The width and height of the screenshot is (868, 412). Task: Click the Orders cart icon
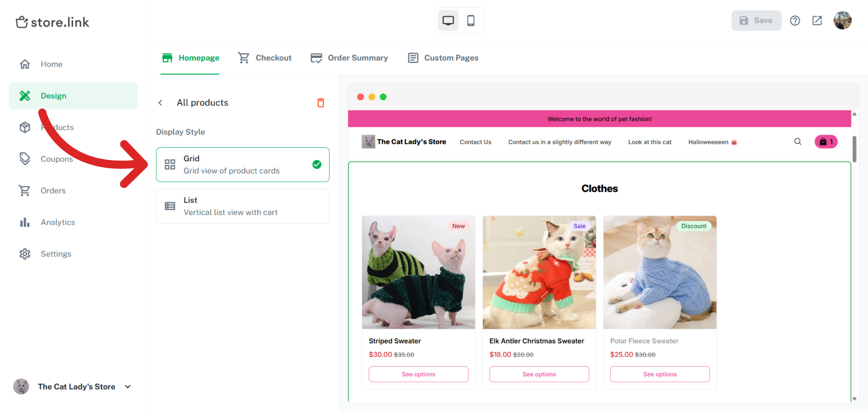click(25, 190)
